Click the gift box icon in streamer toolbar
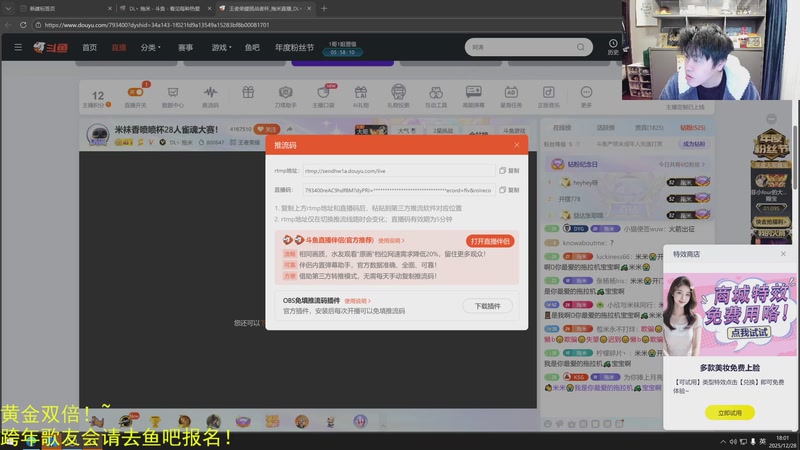This screenshot has height=450, width=800. click(248, 92)
